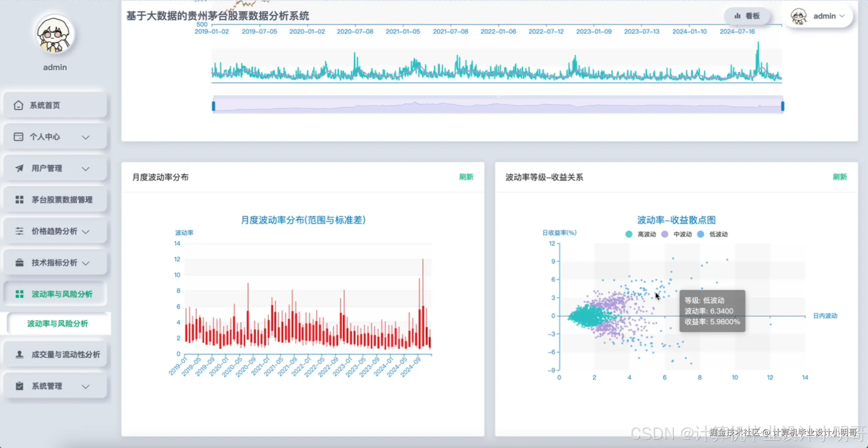
Task: Click the paper plane icon for 用户管理
Action: click(19, 168)
